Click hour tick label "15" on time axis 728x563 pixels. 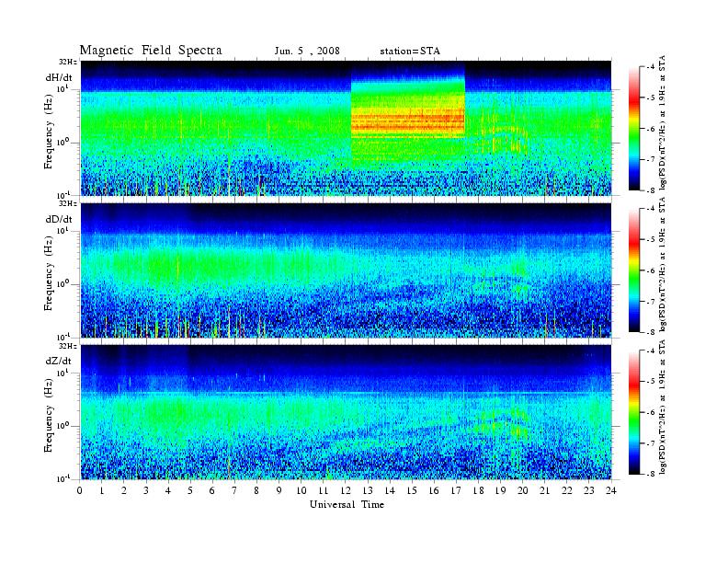412,490
